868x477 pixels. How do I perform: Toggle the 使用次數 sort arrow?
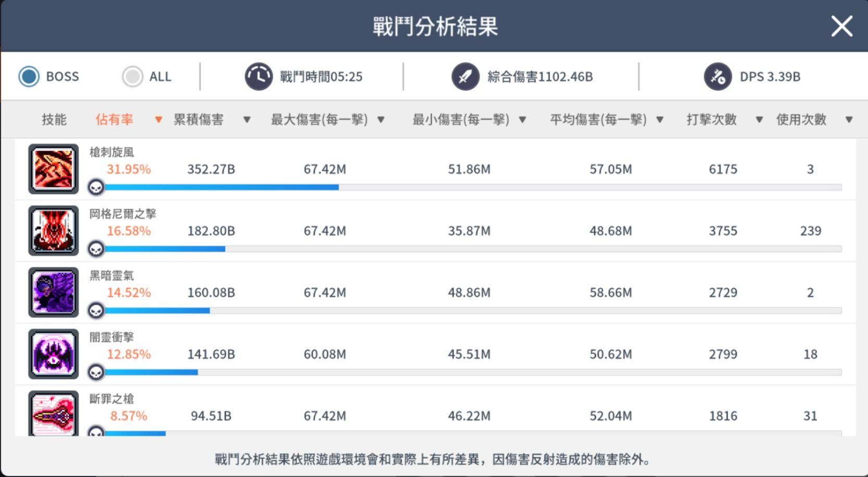849,120
